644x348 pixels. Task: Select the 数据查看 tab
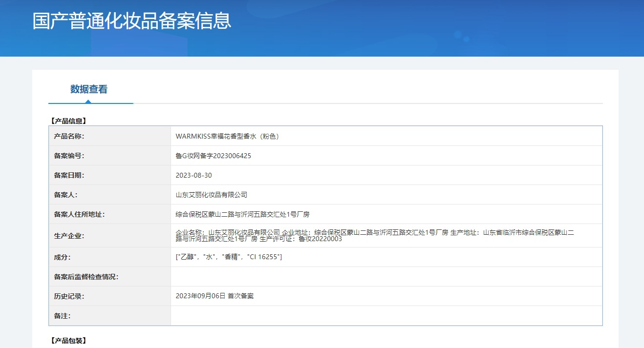pyautogui.click(x=89, y=89)
